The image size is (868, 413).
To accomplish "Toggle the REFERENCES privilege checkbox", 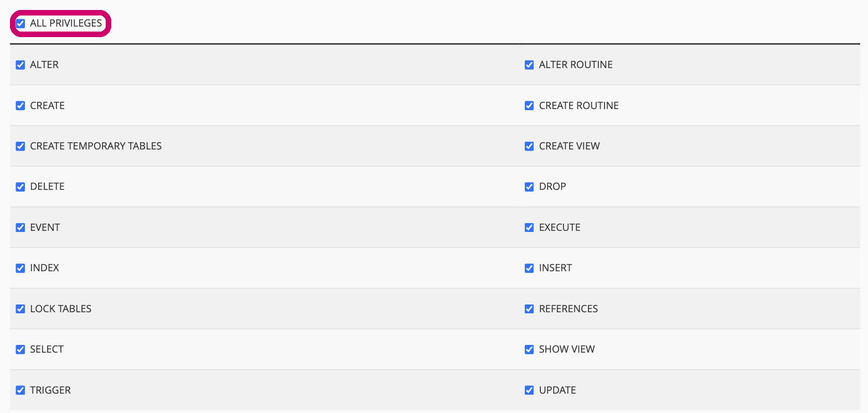I will coord(529,309).
